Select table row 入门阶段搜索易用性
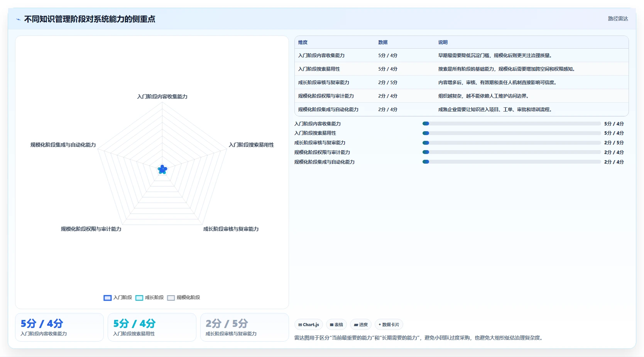The image size is (644, 357). point(461,69)
